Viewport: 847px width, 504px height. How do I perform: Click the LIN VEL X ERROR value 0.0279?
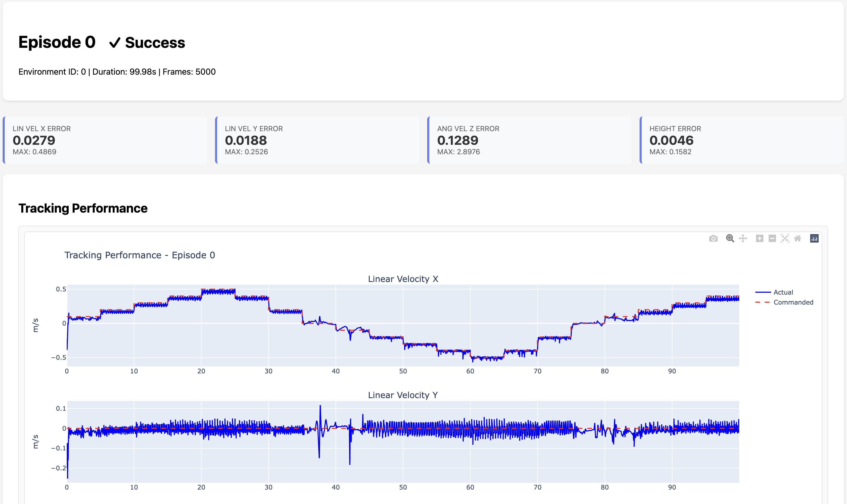pyautogui.click(x=34, y=140)
